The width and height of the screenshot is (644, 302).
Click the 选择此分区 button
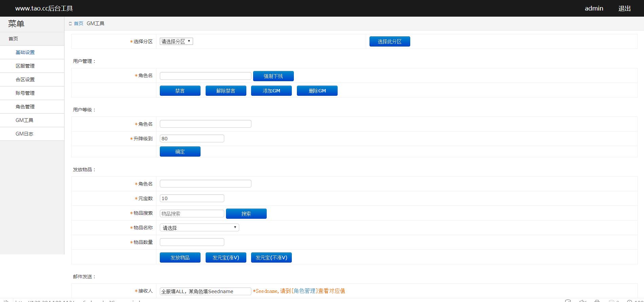(390, 41)
